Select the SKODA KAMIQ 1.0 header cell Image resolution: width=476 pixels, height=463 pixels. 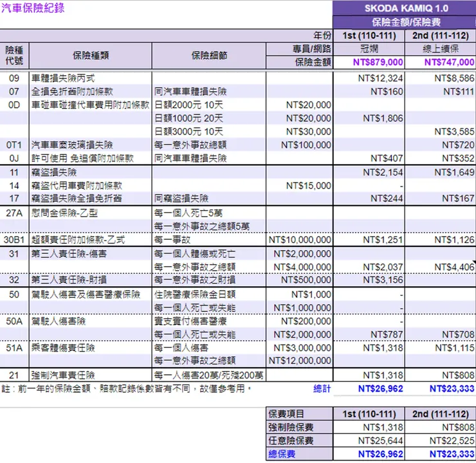point(405,8)
